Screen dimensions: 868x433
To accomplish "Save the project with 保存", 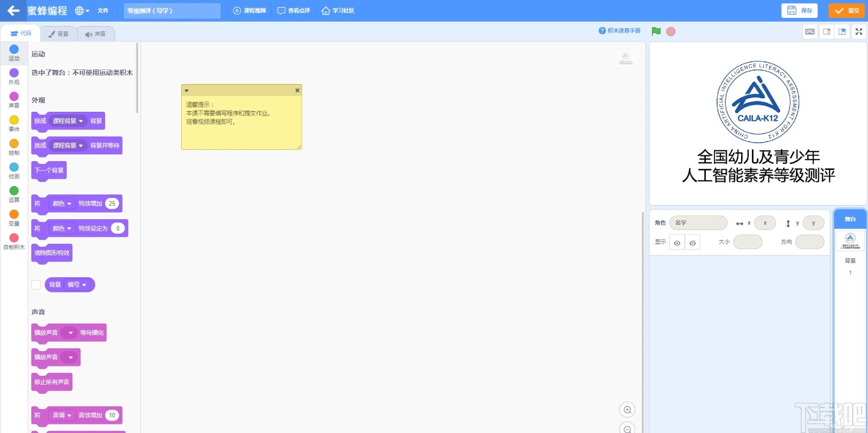I will point(800,10).
